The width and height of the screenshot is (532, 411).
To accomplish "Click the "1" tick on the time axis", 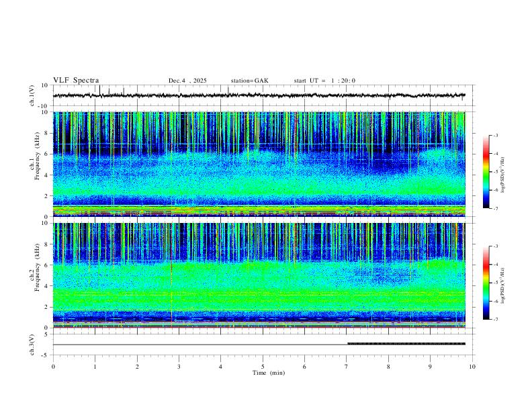I will coord(95,367).
